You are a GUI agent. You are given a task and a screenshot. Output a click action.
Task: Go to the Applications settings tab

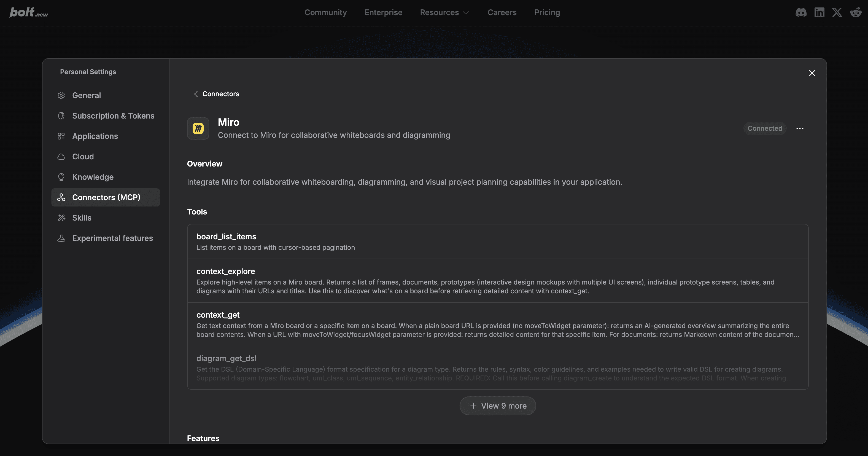(95, 136)
